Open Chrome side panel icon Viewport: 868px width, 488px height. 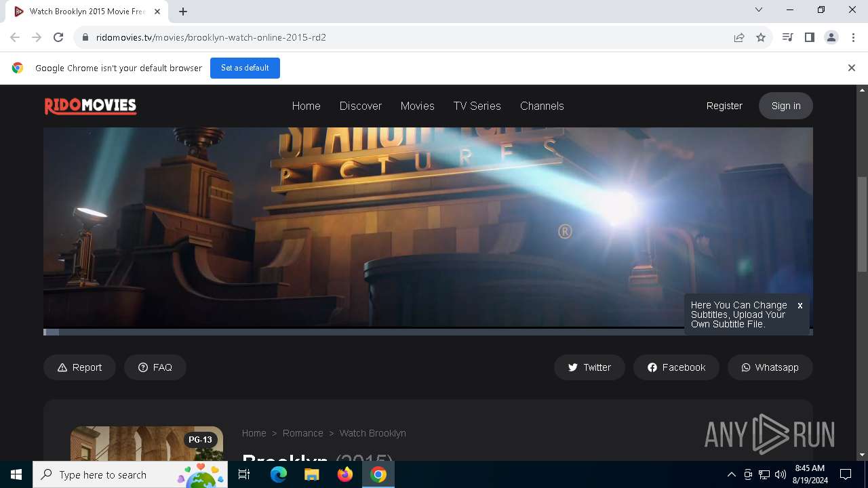click(x=809, y=37)
